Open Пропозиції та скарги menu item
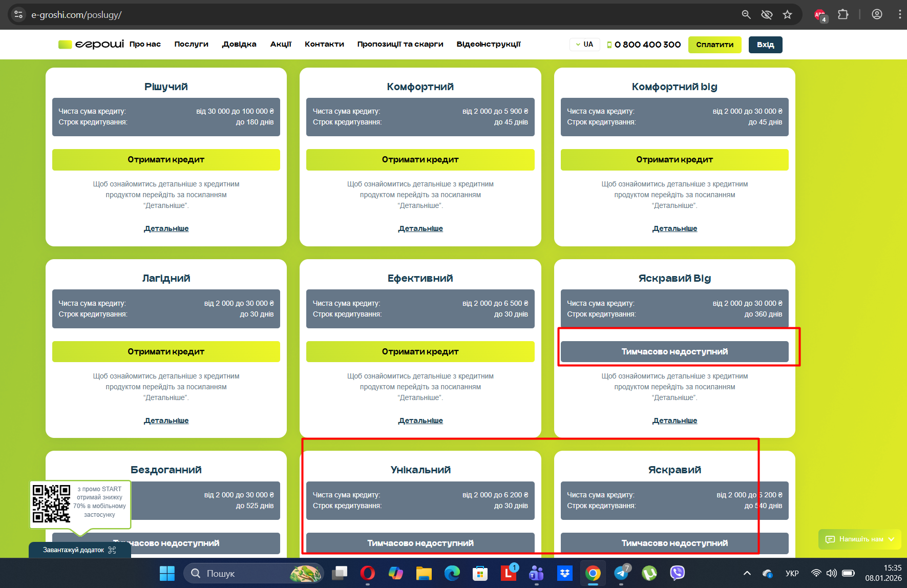 tap(400, 44)
